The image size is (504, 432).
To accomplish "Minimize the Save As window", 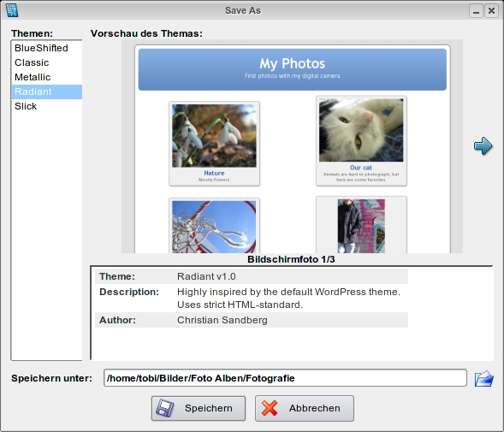I will [x=476, y=10].
